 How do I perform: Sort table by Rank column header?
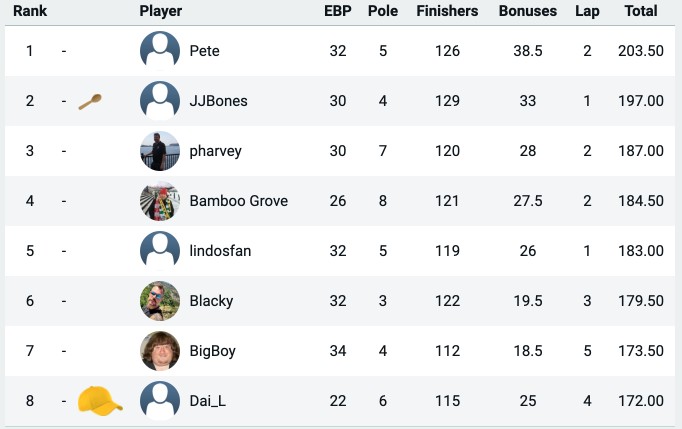(30, 11)
